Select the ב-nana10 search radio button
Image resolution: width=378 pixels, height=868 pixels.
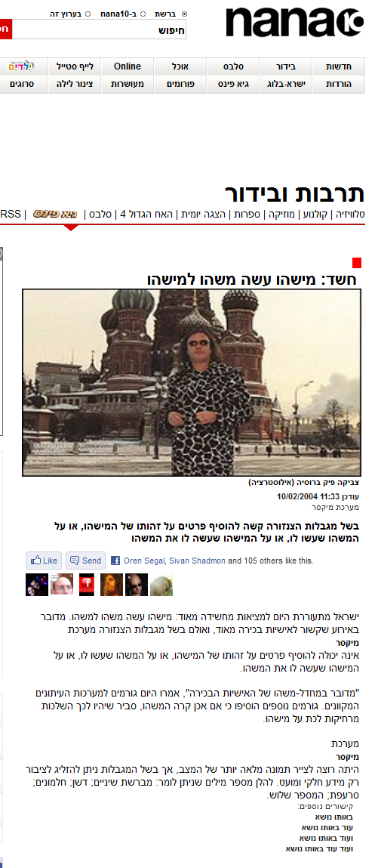point(143,14)
